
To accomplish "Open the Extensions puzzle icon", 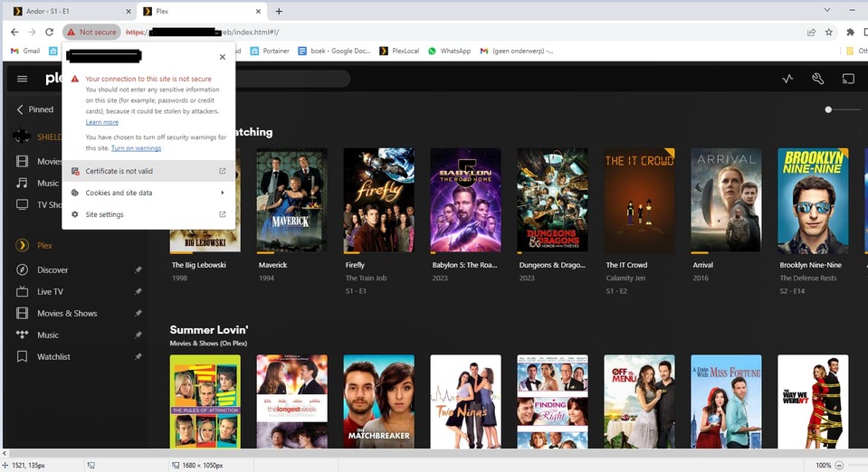I will (x=850, y=32).
